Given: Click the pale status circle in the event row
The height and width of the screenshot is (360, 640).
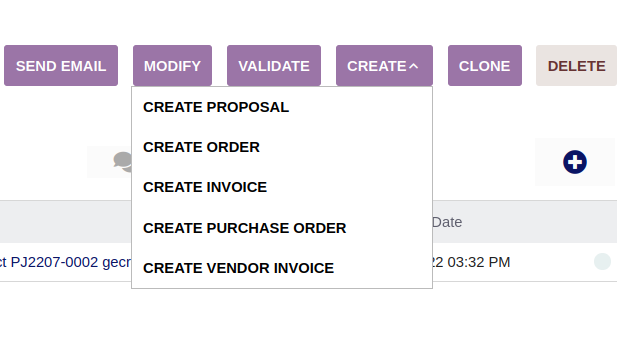Looking at the screenshot, I should [x=602, y=262].
